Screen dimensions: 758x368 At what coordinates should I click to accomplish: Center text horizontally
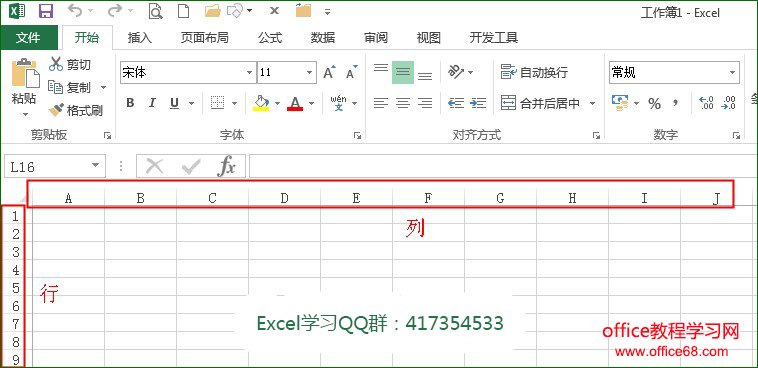[x=403, y=103]
